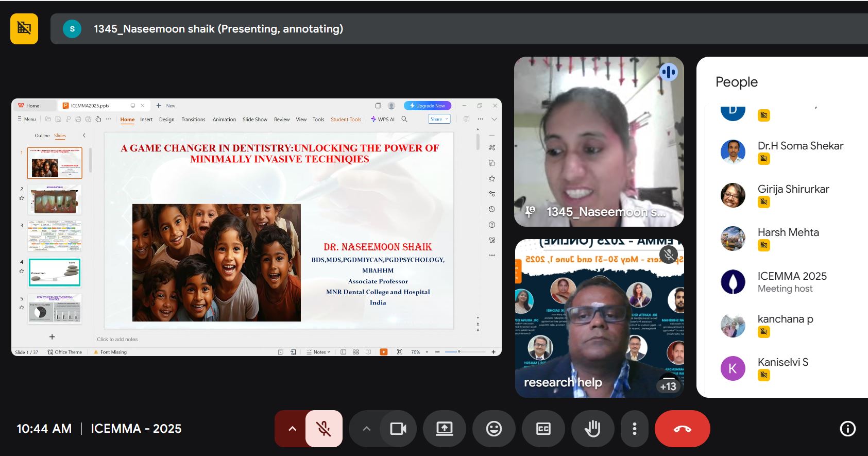Viewport: 868px width, 456px height.
Task: Open the WPS Menu hamburger button
Action: pos(27,119)
